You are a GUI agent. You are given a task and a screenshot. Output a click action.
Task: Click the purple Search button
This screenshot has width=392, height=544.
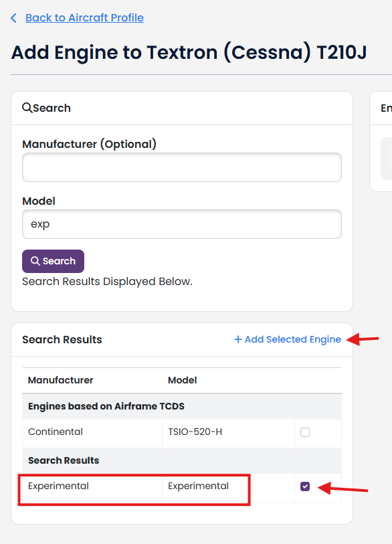[x=53, y=261]
